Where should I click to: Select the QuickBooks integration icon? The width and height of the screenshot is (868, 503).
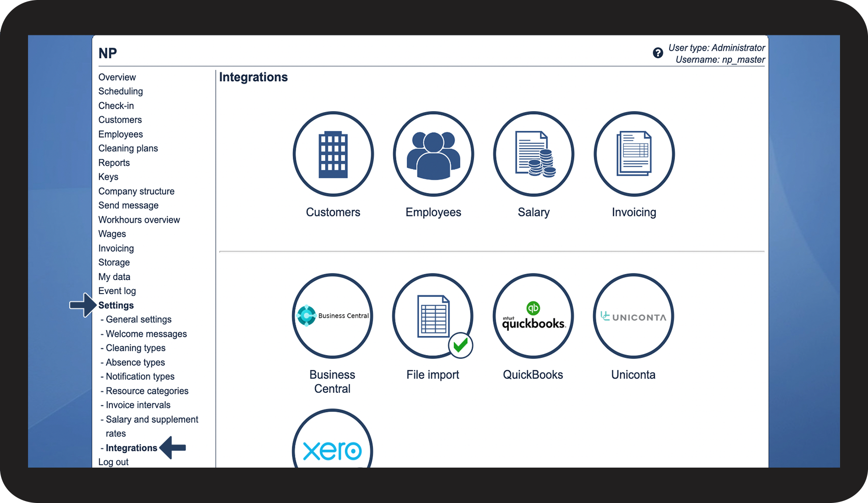point(533,316)
